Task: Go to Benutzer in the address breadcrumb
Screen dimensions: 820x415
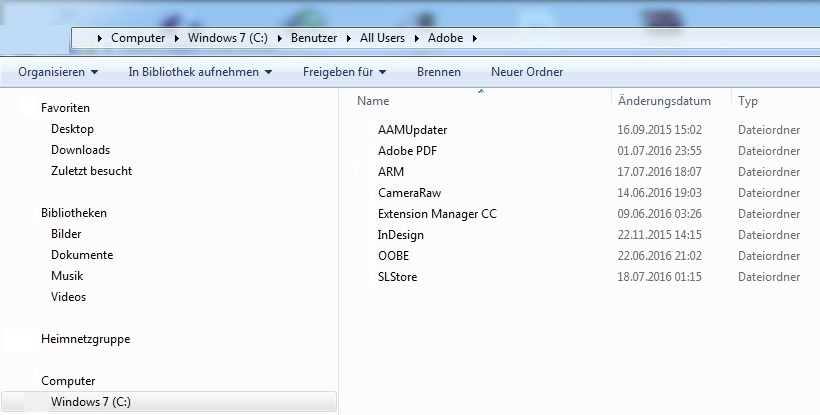Action: pyautogui.click(x=314, y=38)
